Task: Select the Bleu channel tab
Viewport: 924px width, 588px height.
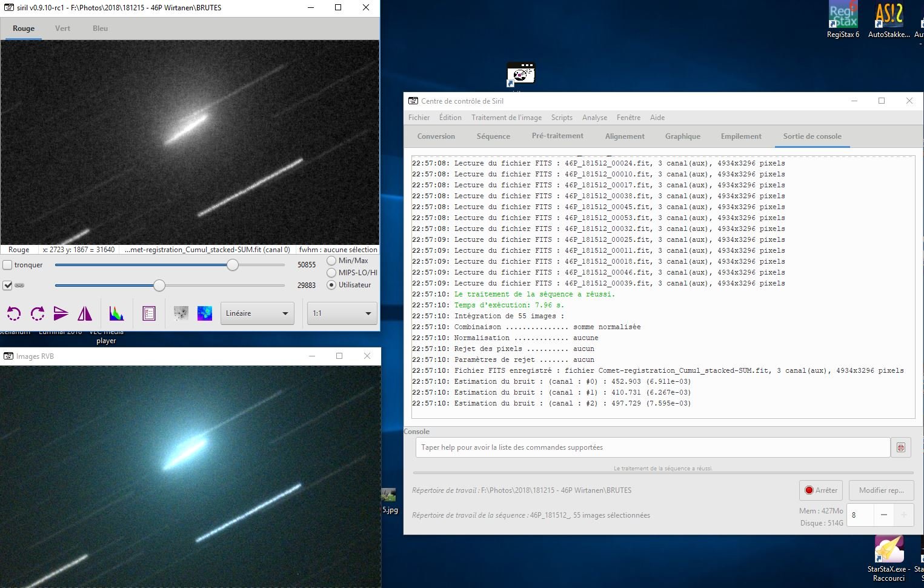Action: (100, 28)
